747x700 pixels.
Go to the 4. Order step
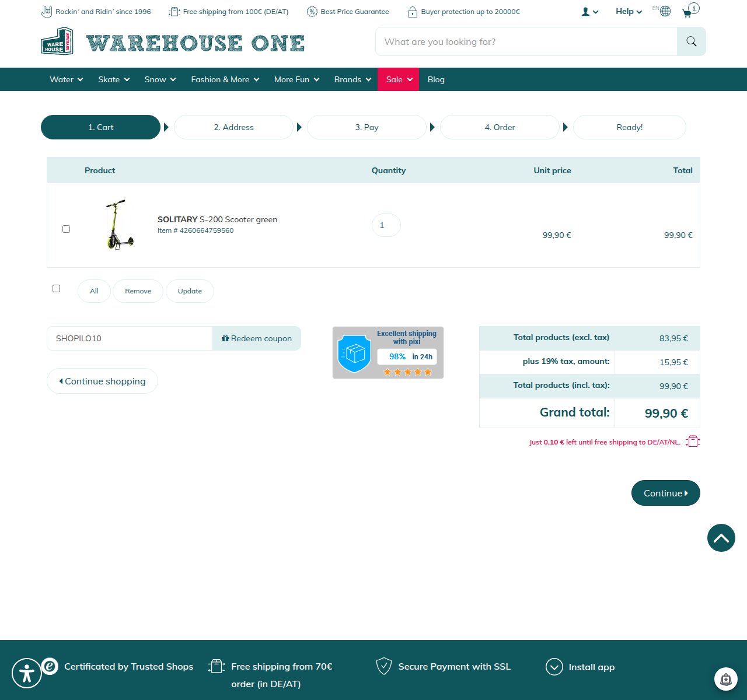pos(500,127)
